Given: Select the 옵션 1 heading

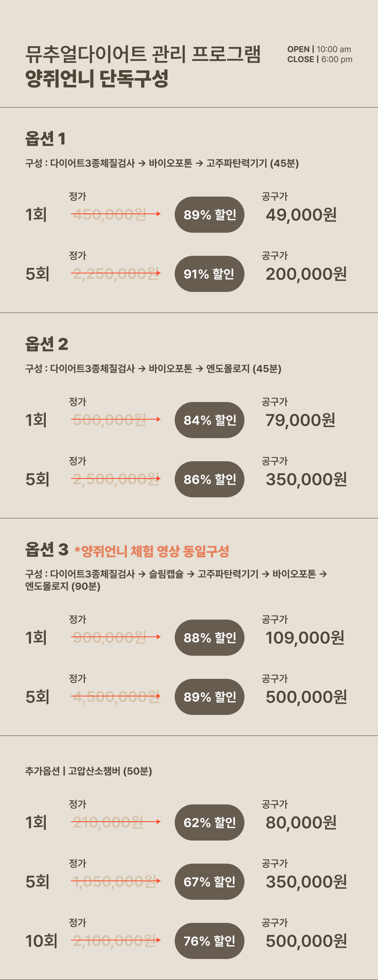Looking at the screenshot, I should pyautogui.click(x=45, y=139).
